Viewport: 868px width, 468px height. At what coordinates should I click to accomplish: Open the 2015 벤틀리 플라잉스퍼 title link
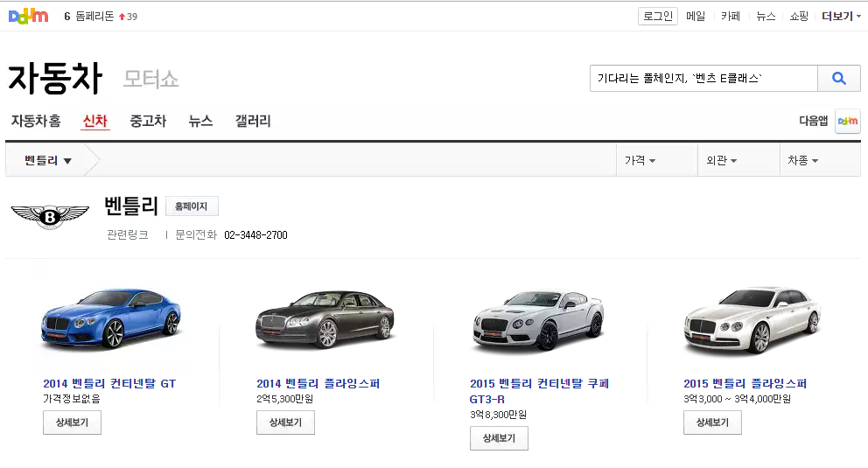pos(745,384)
